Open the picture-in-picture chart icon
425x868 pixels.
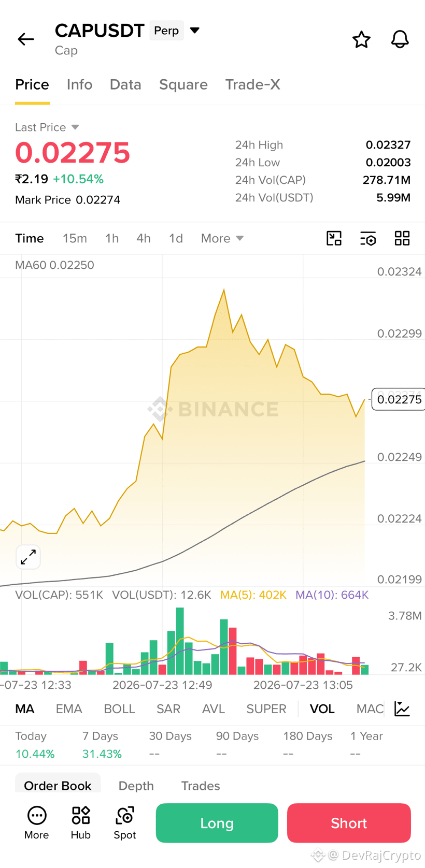coord(334,238)
